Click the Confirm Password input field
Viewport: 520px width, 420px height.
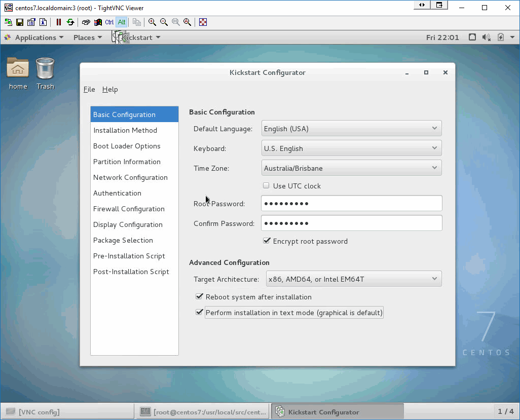pos(352,223)
